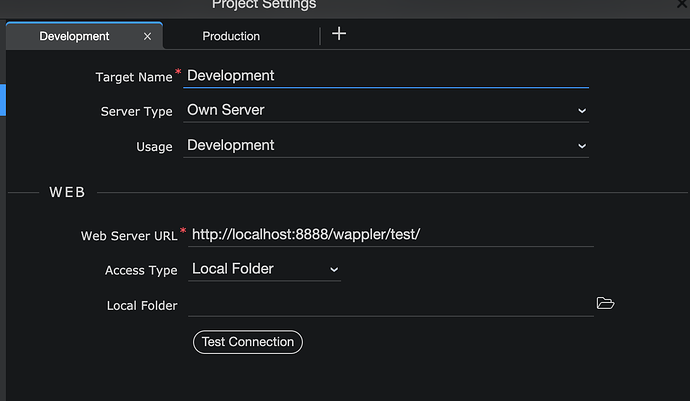Edit the Web Server URL field
The height and width of the screenshot is (401, 690).
tap(391, 235)
